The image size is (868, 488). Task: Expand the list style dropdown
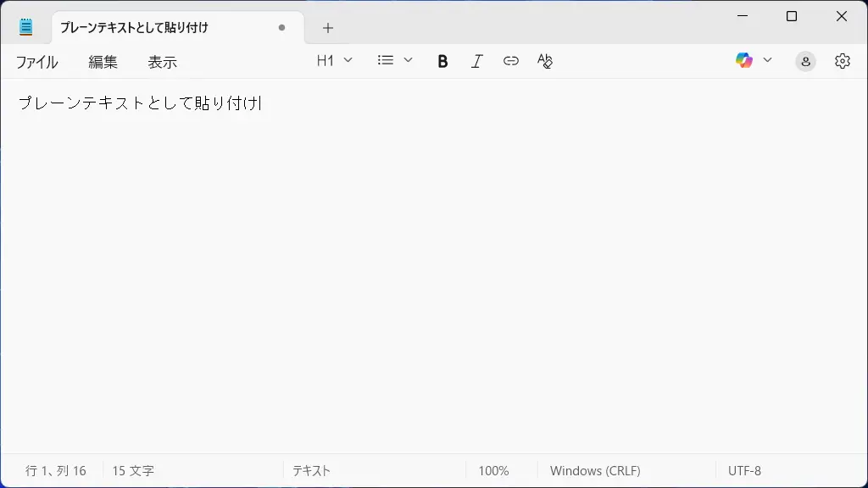(395, 61)
